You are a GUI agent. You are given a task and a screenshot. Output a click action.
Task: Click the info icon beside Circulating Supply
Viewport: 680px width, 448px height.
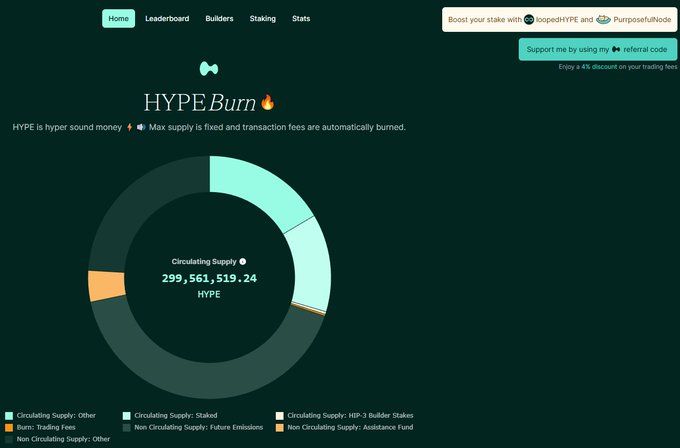coord(243,261)
